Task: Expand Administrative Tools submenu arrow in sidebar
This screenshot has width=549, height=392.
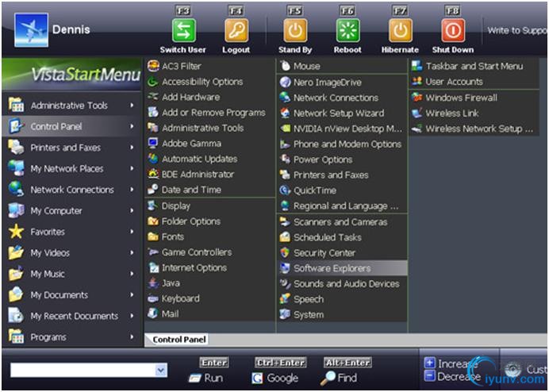Action: (132, 105)
